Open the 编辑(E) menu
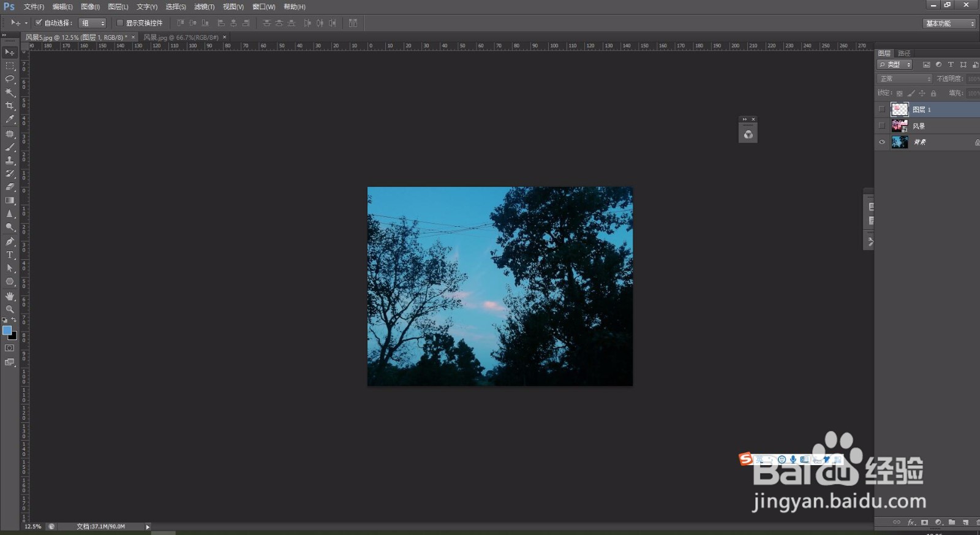 pyautogui.click(x=62, y=7)
